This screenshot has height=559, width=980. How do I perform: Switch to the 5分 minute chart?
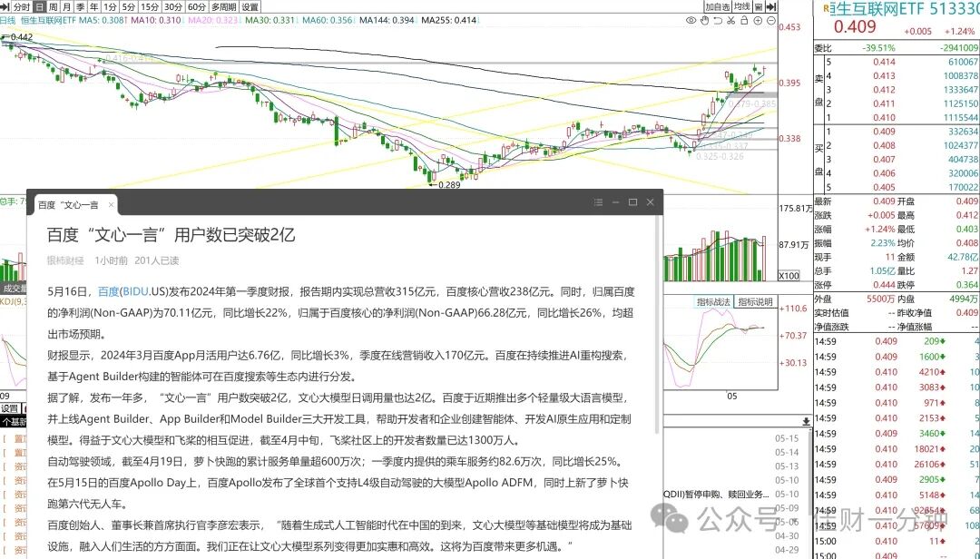coord(129,7)
